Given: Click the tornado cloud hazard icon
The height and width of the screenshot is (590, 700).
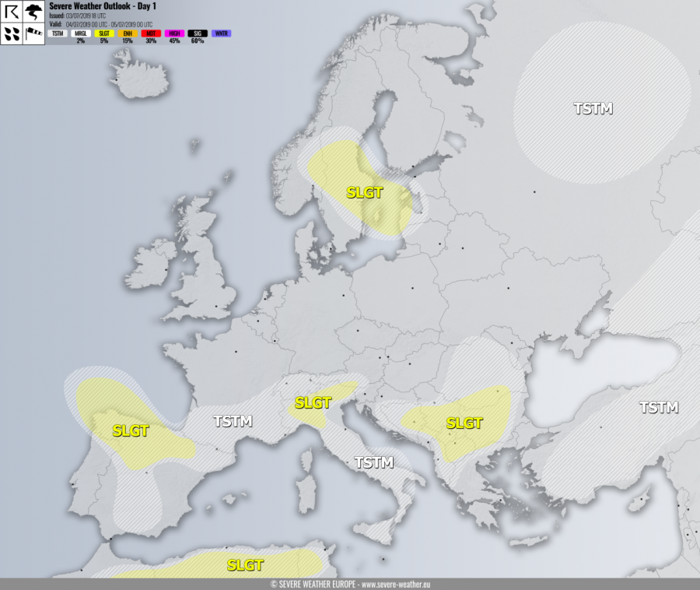Looking at the screenshot, I should tap(33, 12).
